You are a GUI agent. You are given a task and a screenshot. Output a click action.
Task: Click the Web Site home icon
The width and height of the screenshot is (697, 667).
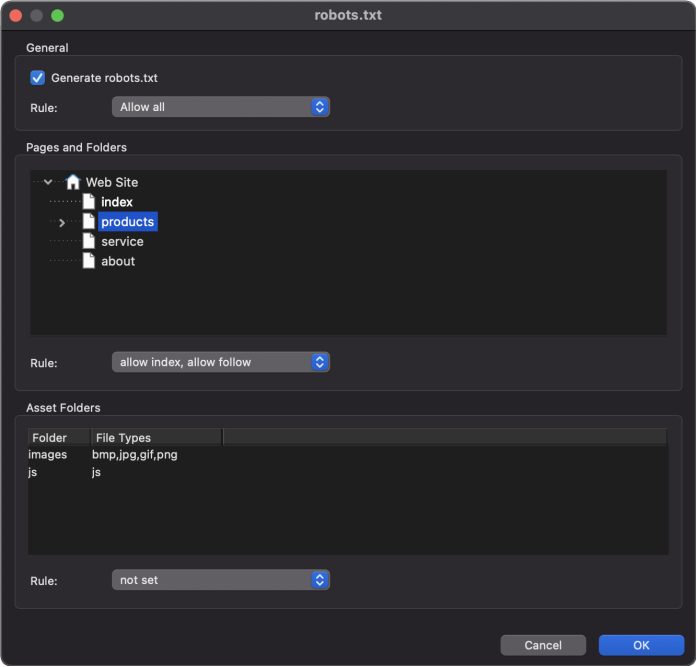pos(72,182)
